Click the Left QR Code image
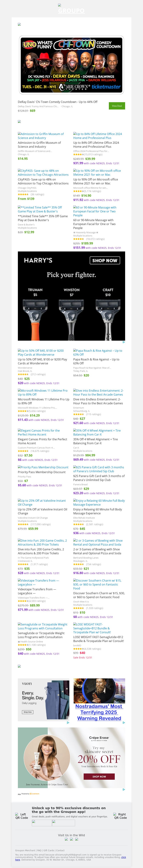The image size is (143, 868). point(22,816)
